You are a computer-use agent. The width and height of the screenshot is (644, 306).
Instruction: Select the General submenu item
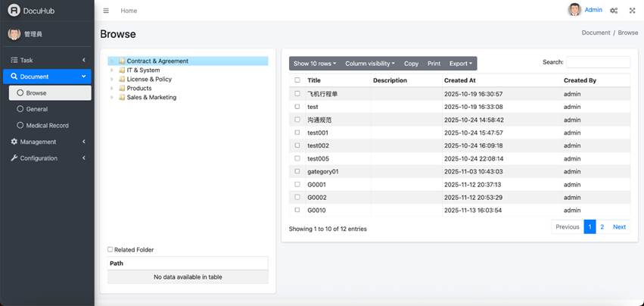point(50,109)
